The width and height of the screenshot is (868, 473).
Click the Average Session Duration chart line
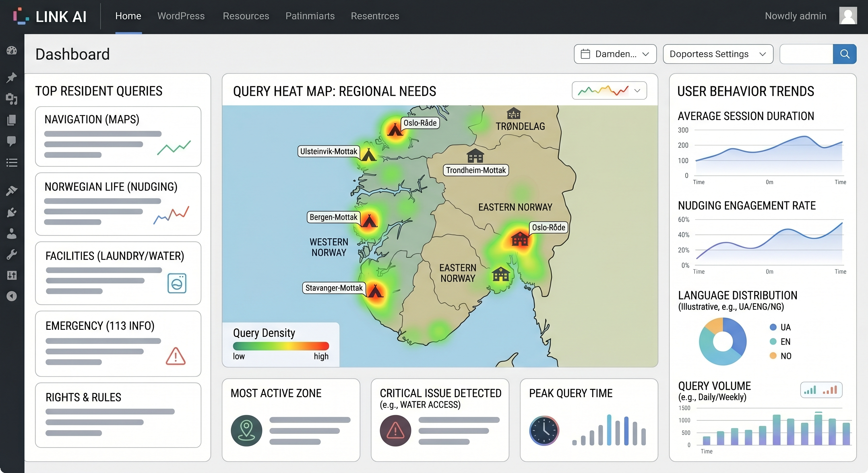(x=769, y=148)
